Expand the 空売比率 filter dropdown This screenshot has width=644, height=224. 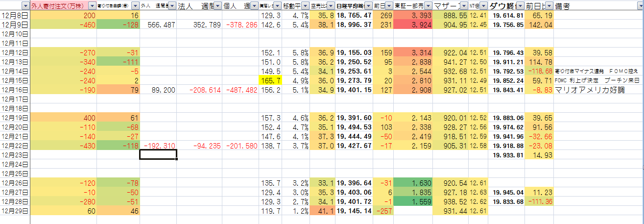[x=331, y=6]
